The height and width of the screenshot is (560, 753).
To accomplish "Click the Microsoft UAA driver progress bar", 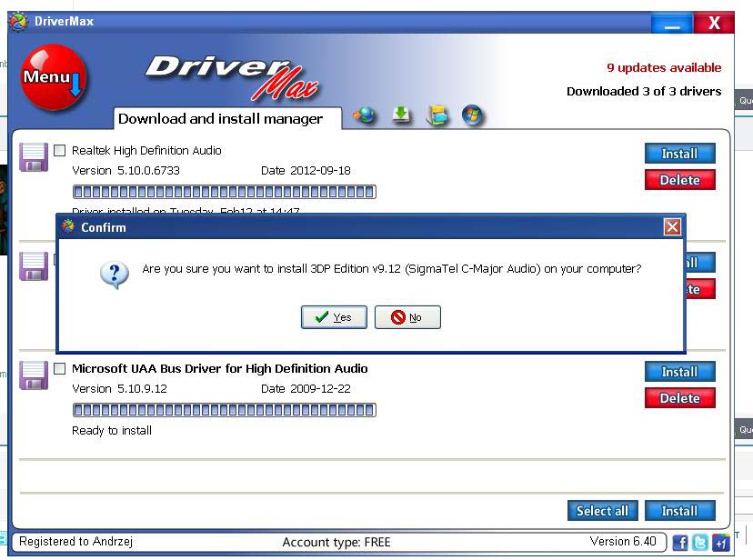I will tap(225, 410).
